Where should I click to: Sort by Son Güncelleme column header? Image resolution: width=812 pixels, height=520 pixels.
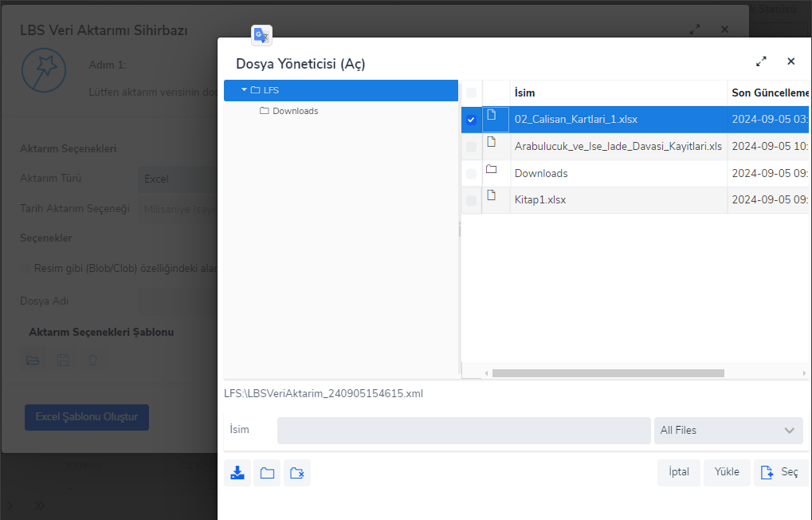point(769,93)
